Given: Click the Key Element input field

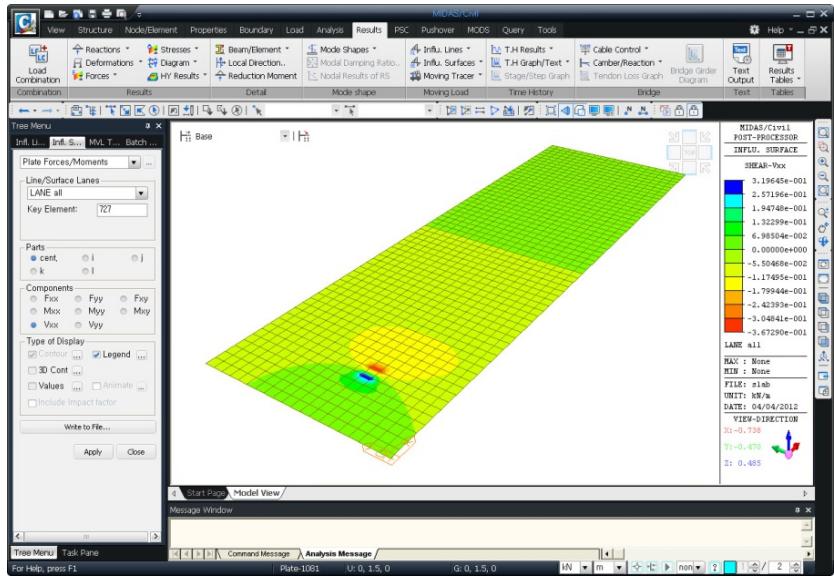Looking at the screenshot, I should pyautogui.click(x=122, y=210).
